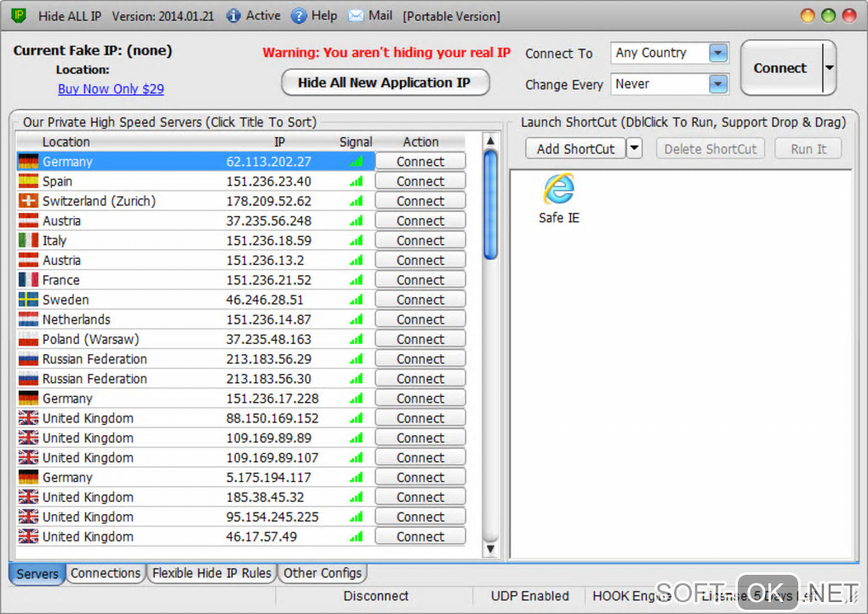Click signal bars for Sweden server

pos(357,300)
